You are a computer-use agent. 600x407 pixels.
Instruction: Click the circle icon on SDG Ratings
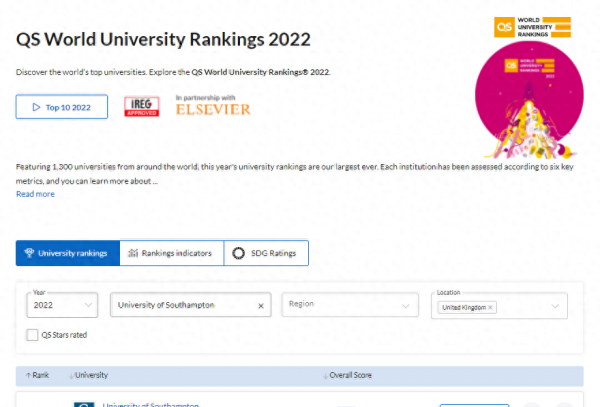[x=238, y=253]
